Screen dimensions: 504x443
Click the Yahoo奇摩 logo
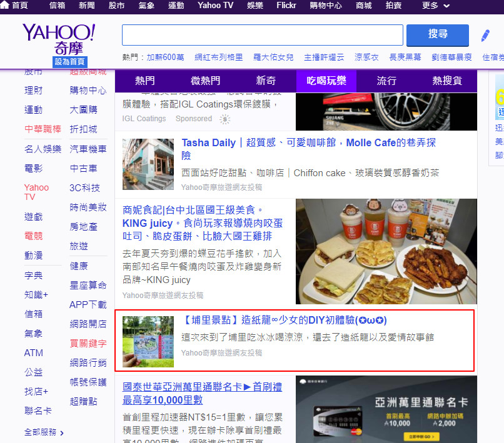(x=58, y=39)
